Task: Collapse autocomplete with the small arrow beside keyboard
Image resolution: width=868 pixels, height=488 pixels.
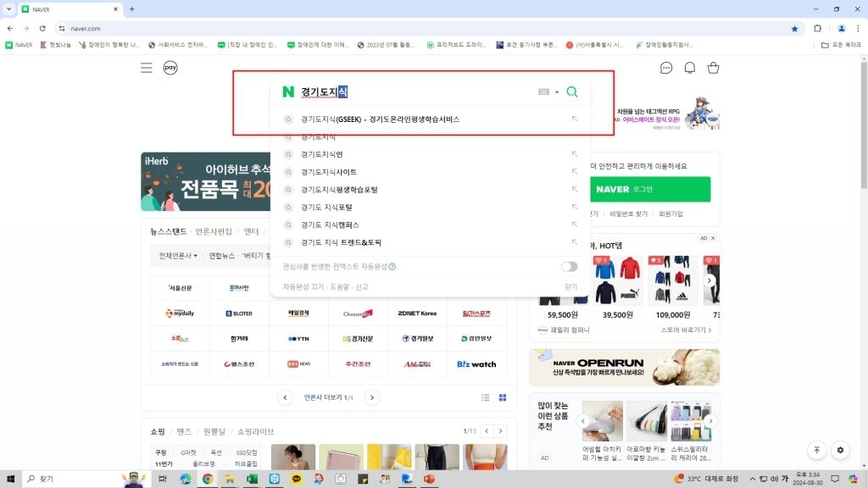Action: pyautogui.click(x=557, y=91)
